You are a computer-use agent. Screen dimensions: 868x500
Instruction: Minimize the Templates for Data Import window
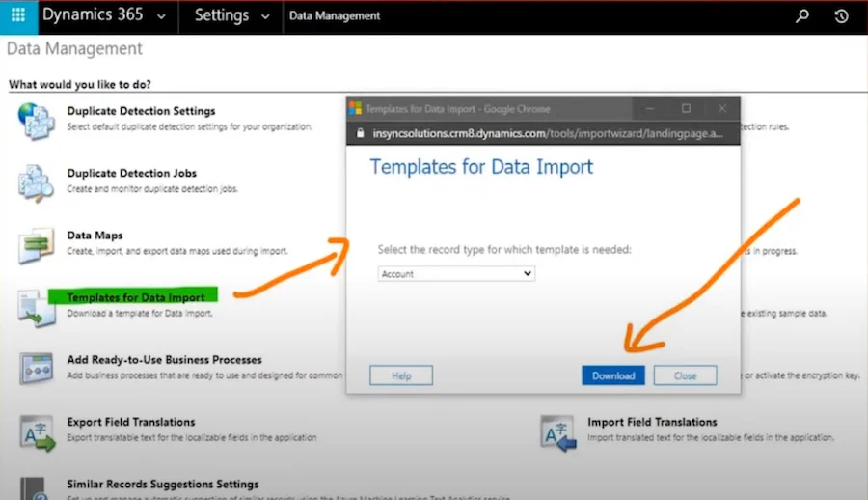pos(650,109)
